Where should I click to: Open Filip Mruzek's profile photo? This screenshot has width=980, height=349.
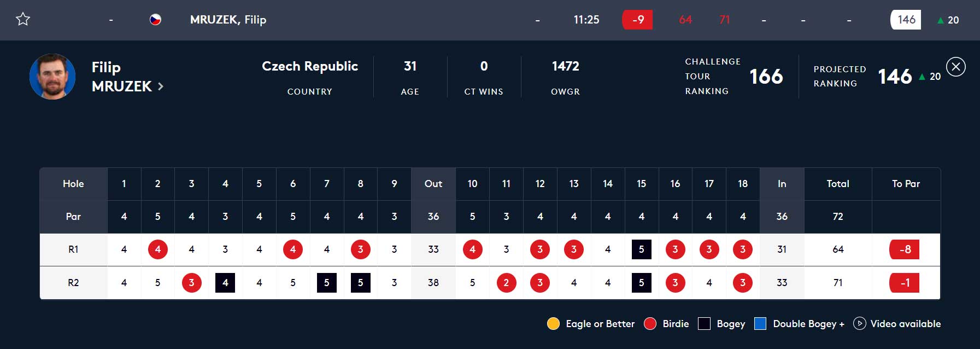click(52, 77)
